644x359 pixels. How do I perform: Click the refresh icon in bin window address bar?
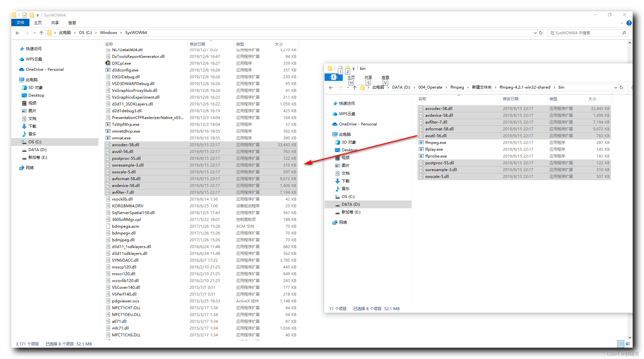tap(621, 87)
